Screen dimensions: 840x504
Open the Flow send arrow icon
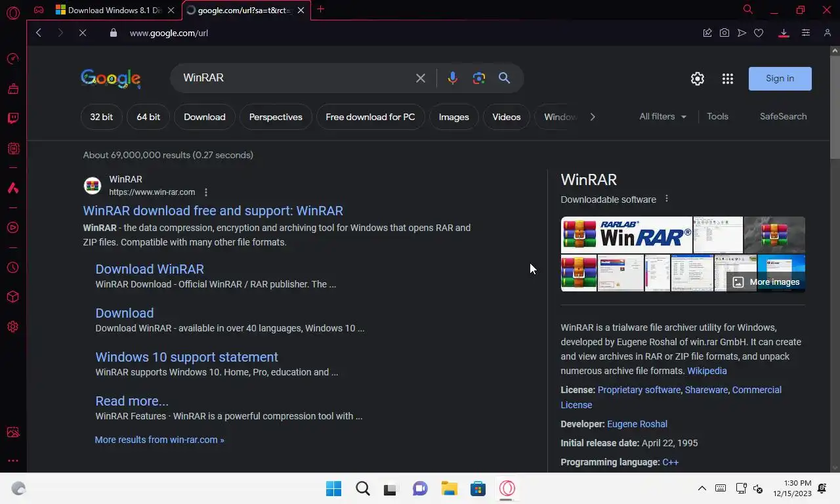click(742, 33)
